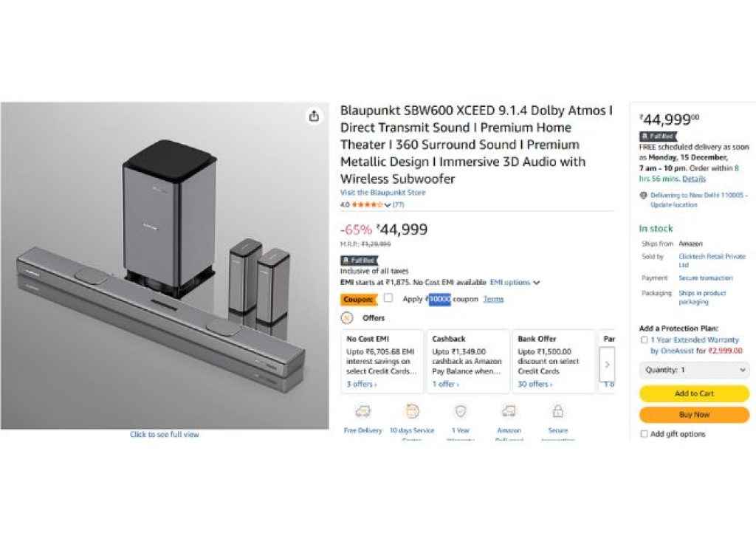Click the 10 days Service Centre icon
Screen dimensions: 756x558
pos(412,411)
